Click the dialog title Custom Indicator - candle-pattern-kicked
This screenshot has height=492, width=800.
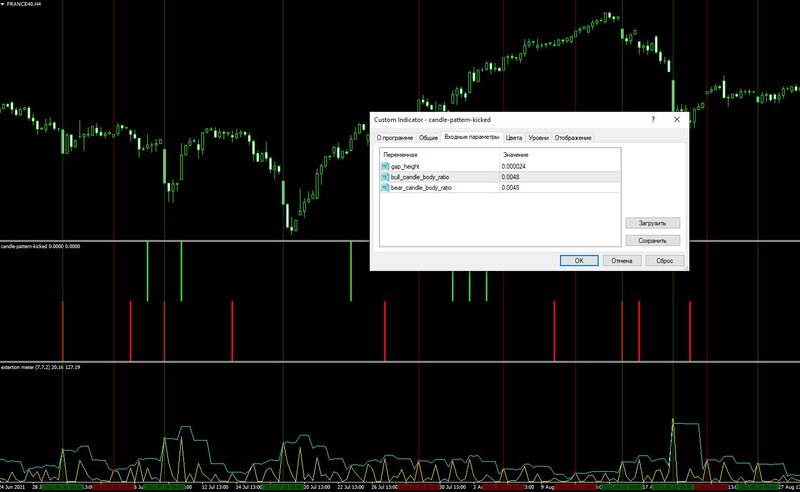(x=432, y=119)
